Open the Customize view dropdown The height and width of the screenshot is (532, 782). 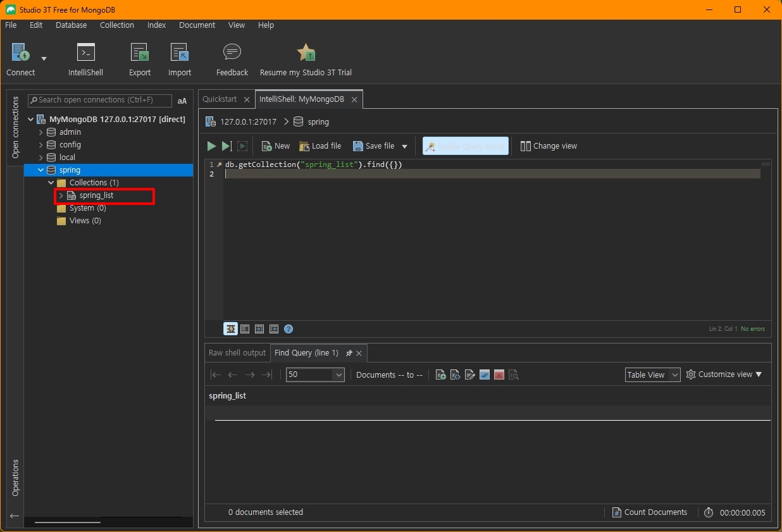[x=724, y=374]
